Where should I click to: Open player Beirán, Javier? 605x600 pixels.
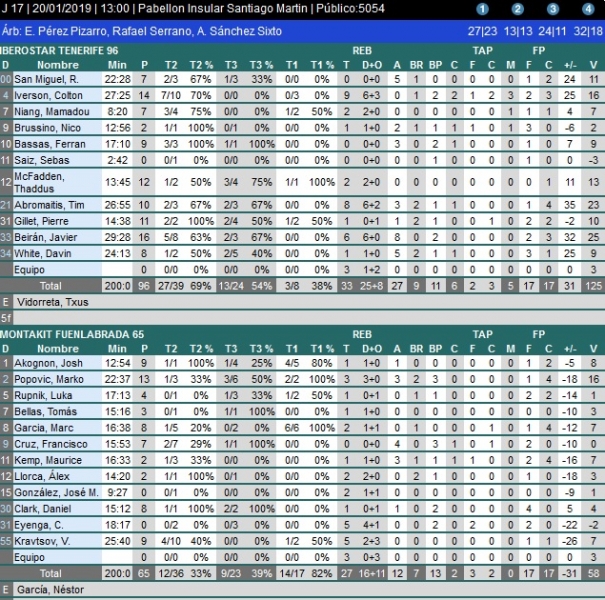point(46,238)
